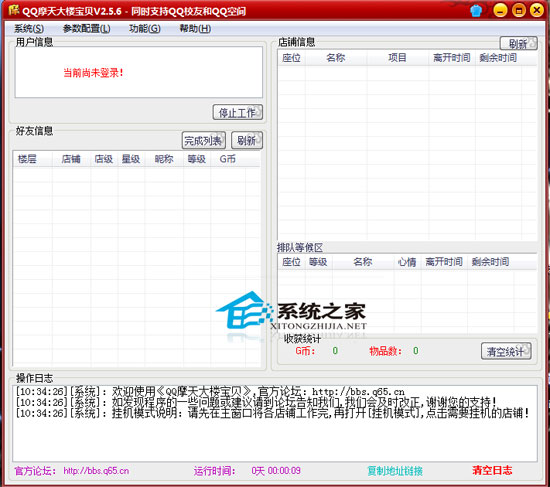Sort friends list by 等级 column
The height and width of the screenshot is (487, 550).
[x=197, y=159]
